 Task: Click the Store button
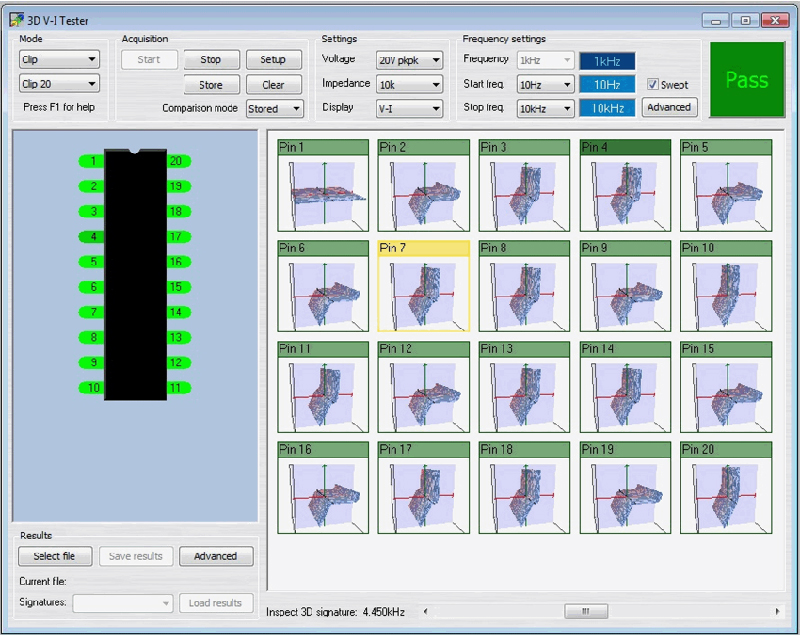tap(211, 85)
